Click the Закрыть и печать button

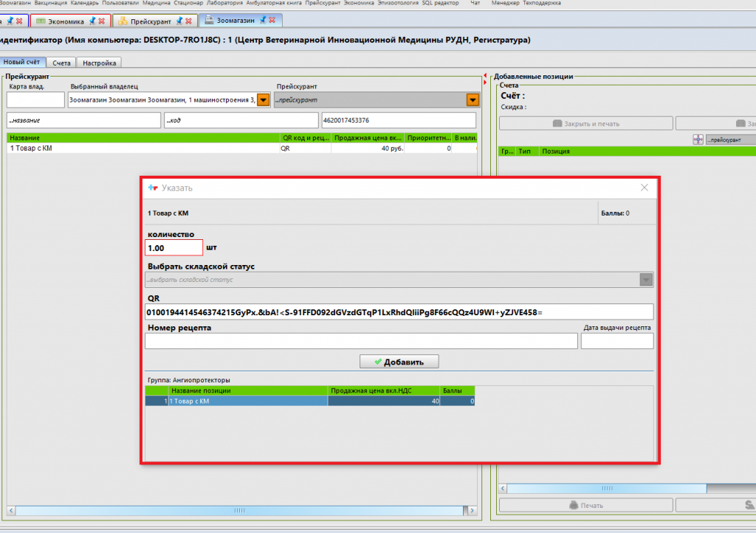pos(585,123)
